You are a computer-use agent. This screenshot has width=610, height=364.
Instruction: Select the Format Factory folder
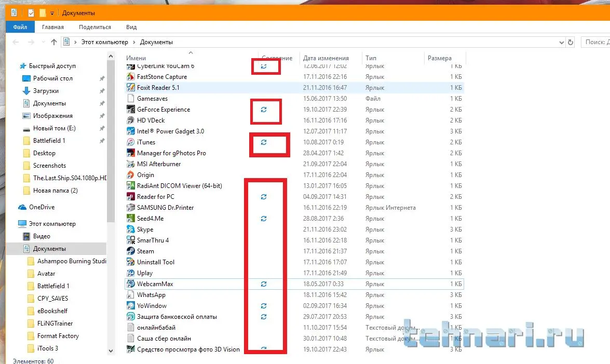58,336
